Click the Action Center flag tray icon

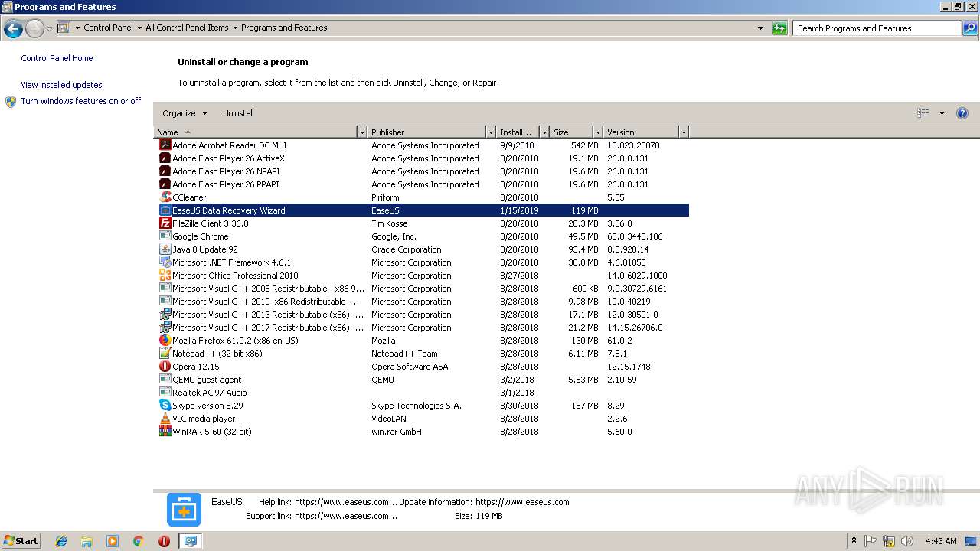point(871,541)
